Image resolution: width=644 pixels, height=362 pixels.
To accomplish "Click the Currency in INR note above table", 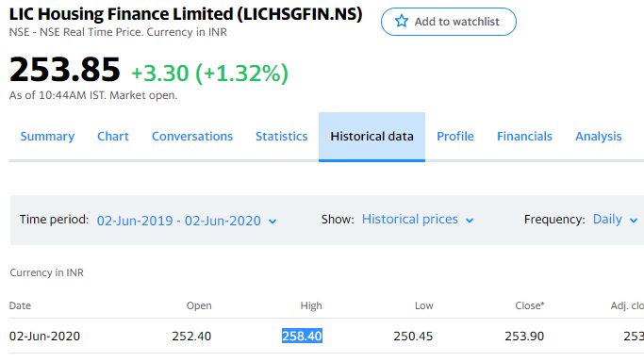I will click(46, 273).
